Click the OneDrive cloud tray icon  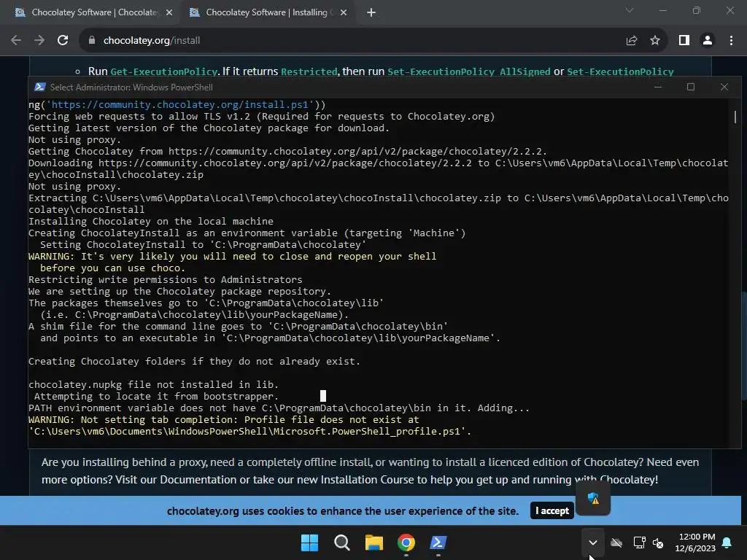pyautogui.click(x=616, y=542)
